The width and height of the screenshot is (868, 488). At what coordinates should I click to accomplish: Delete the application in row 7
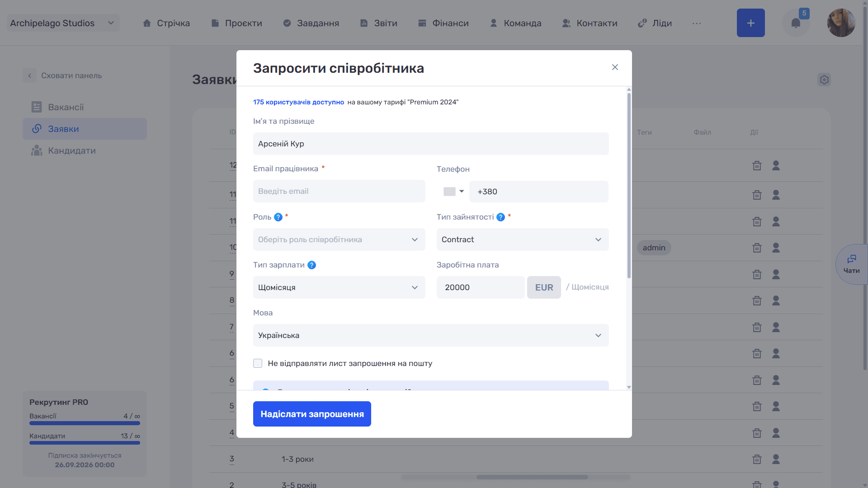757,327
